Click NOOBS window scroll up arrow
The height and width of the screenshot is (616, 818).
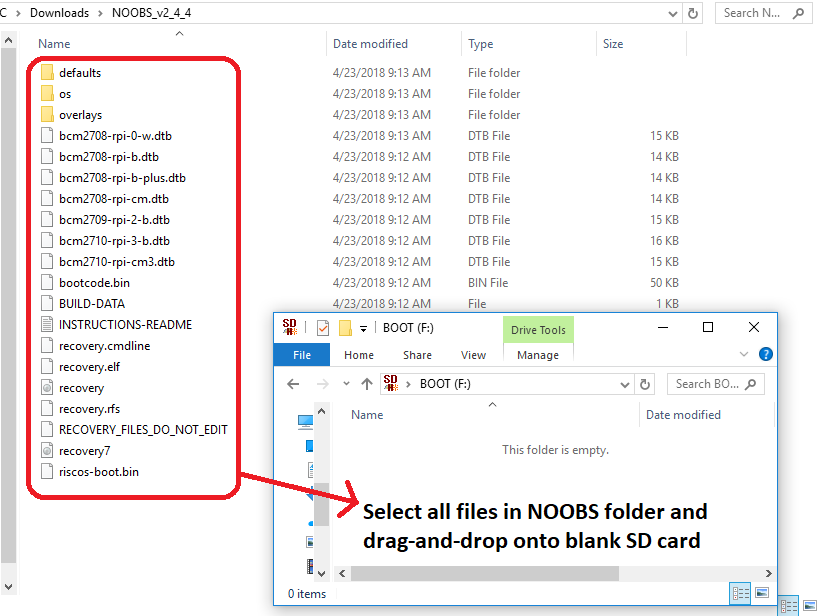click(8, 40)
